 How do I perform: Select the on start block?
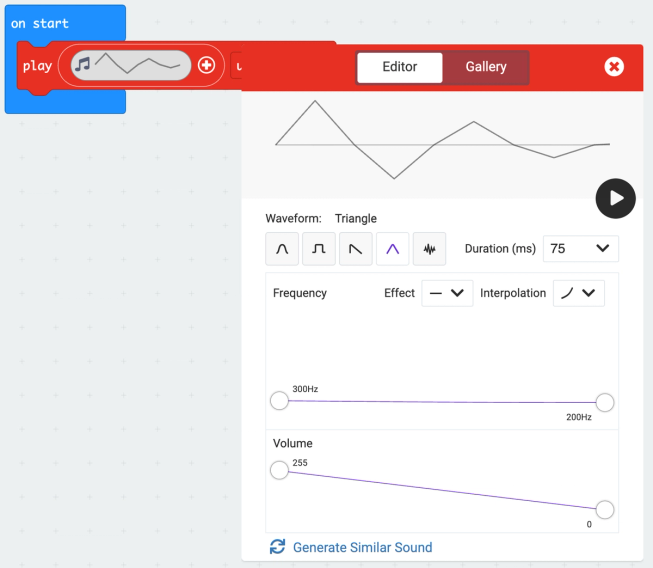pyautogui.click(x=40, y=23)
